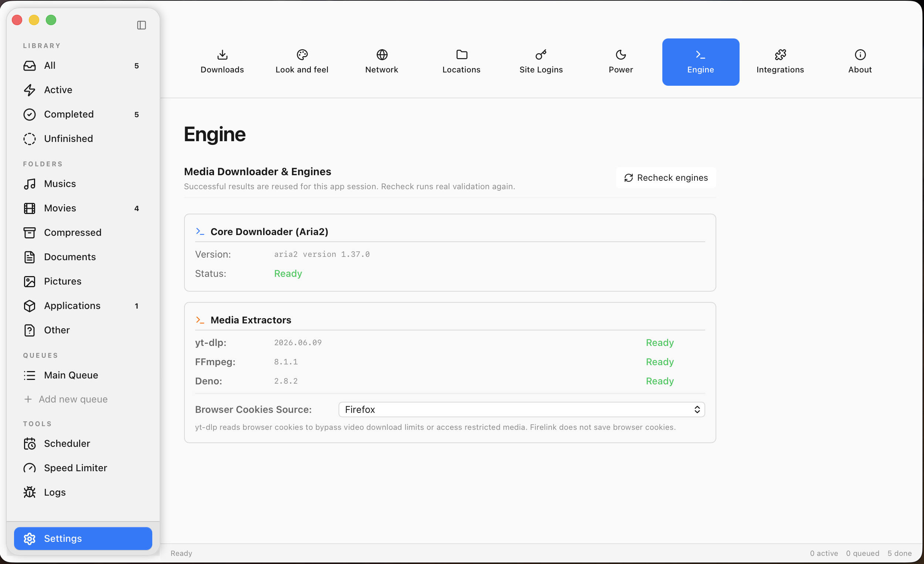Screen dimensions: 924x564
Task: Click the Ready status for Deno
Action: 660,381
